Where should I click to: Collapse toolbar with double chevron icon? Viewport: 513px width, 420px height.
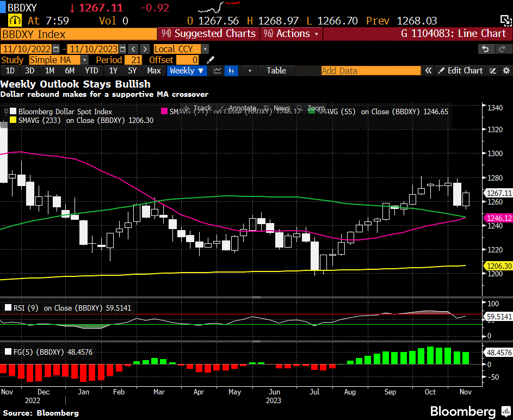pos(428,71)
